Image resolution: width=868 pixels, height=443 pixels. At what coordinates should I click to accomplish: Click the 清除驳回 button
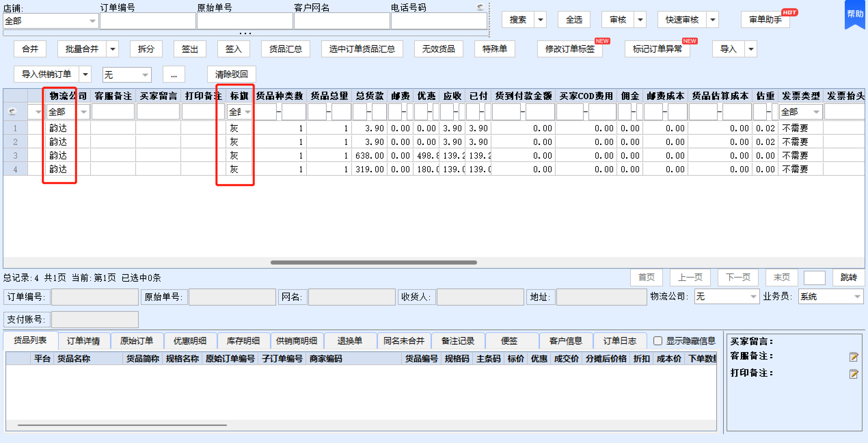click(x=231, y=74)
